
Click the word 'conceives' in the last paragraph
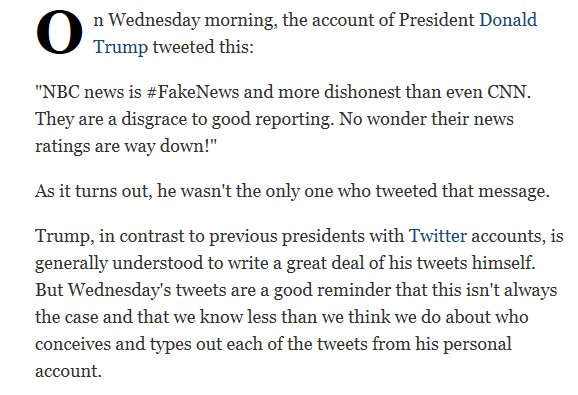pos(73,344)
